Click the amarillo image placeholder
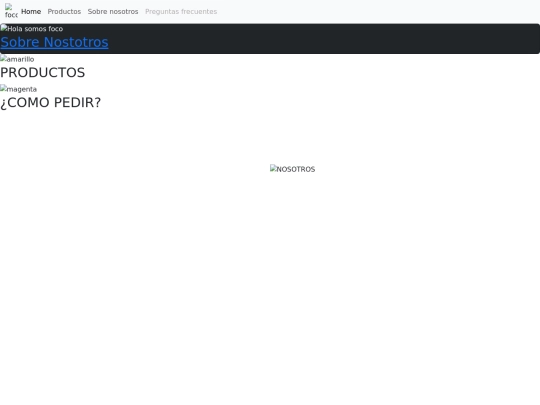 point(17,59)
